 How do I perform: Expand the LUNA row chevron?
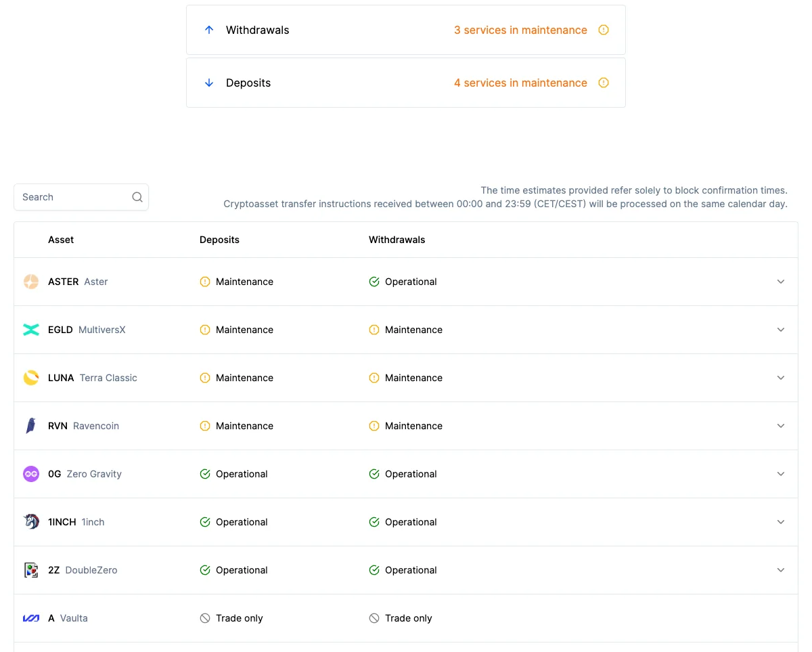coord(781,378)
